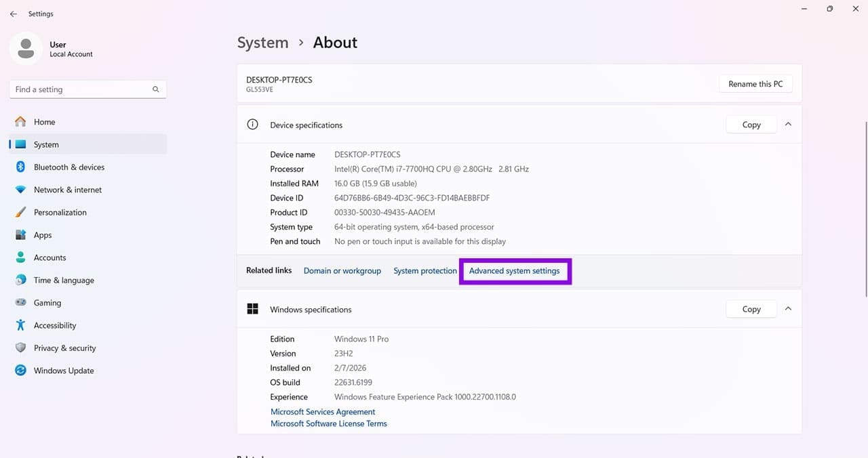Open Windows Update page
The height and width of the screenshot is (458, 868).
[88, 371]
